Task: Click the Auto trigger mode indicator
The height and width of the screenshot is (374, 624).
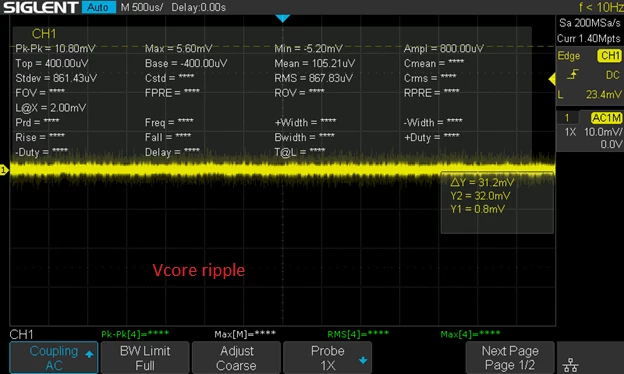Action: pyautogui.click(x=98, y=7)
